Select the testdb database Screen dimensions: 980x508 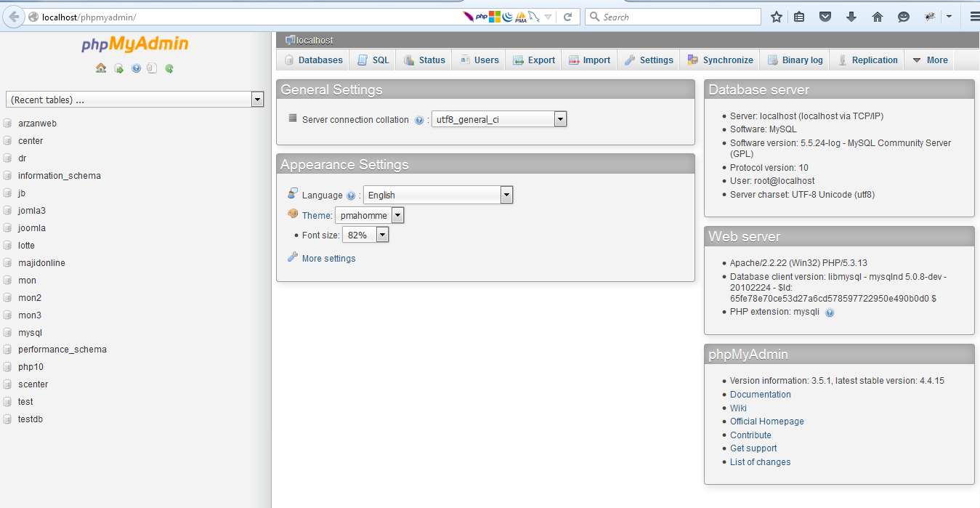coord(31,419)
